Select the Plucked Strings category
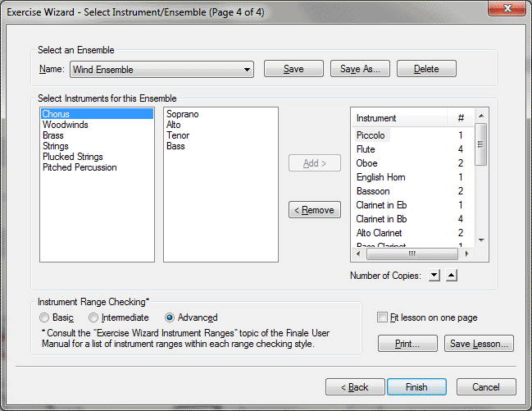The width and height of the screenshot is (532, 411). [97, 157]
